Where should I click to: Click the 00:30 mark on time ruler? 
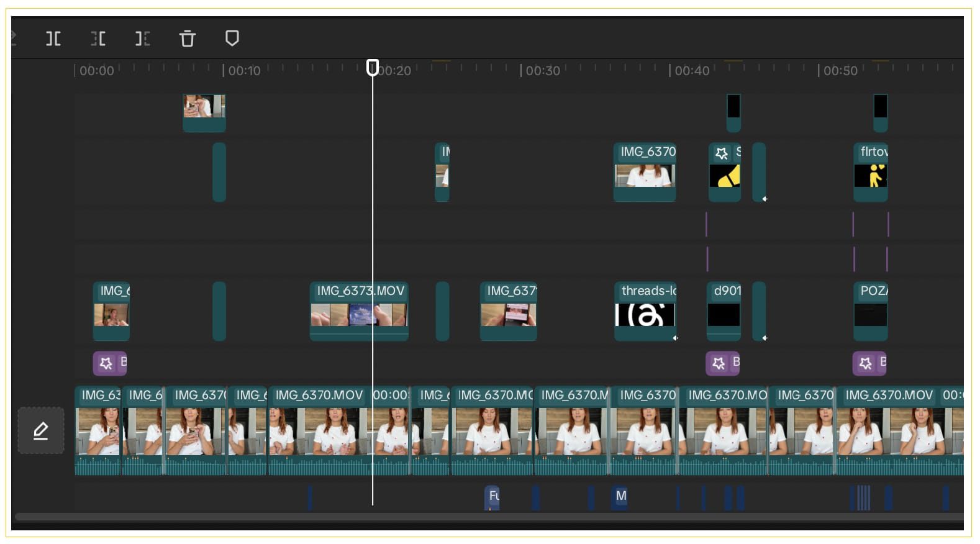[542, 71]
